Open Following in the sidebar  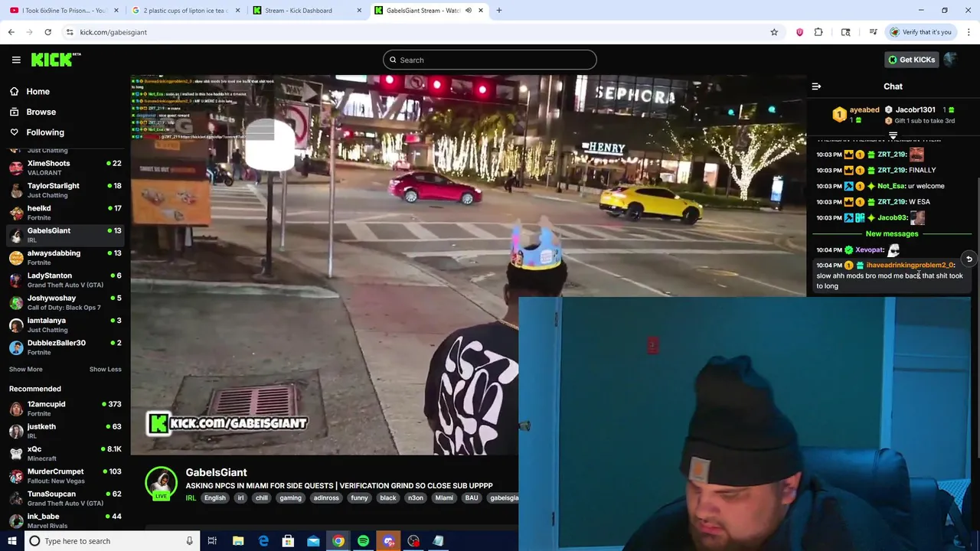point(45,132)
